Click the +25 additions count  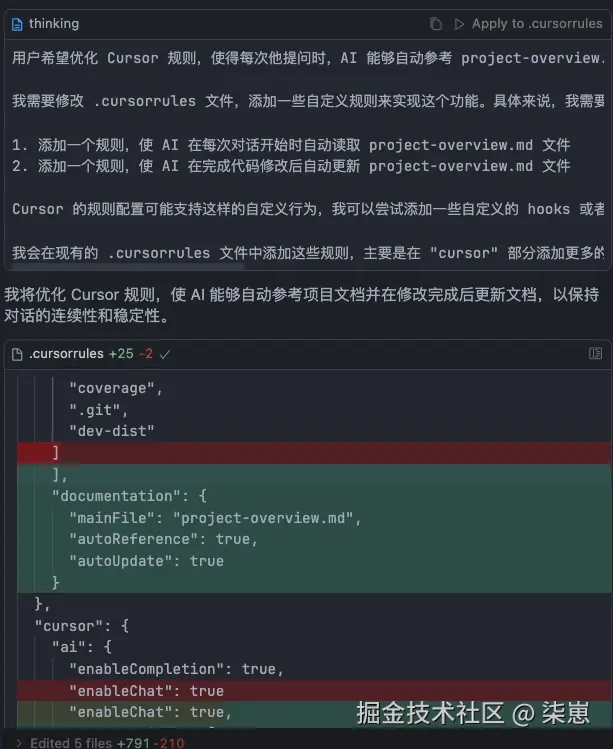coord(121,353)
